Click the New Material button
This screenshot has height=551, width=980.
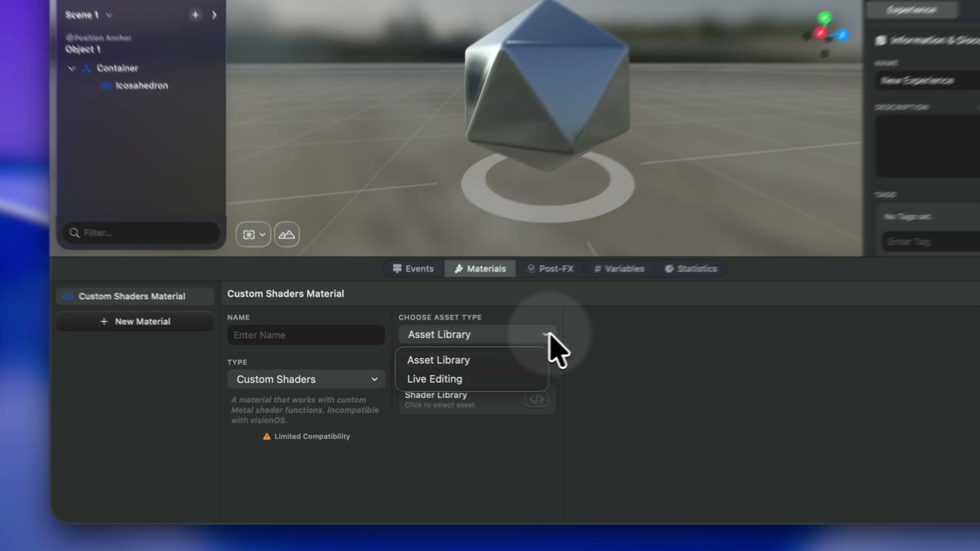[x=135, y=322]
